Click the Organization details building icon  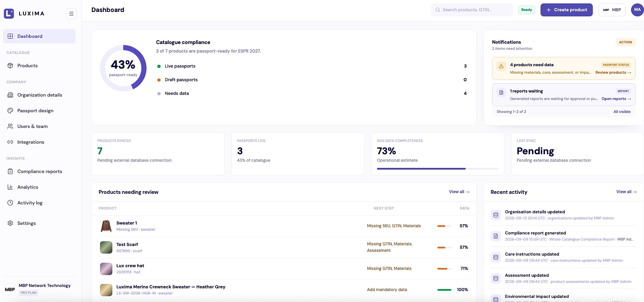(x=10, y=95)
